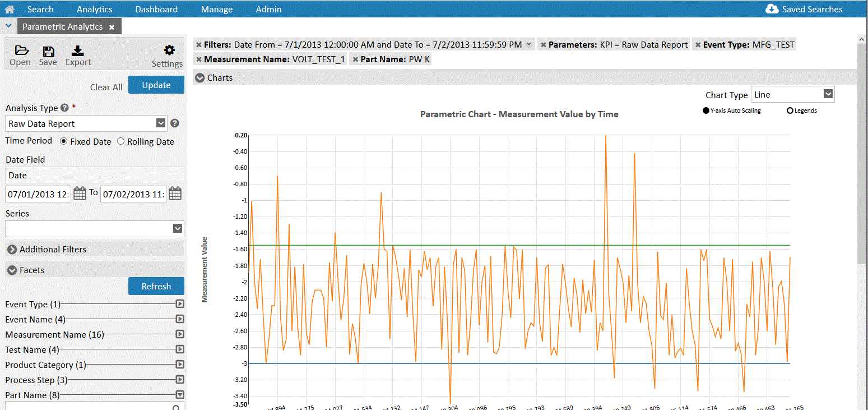Expand the Filters date chip dropdown arrow
The height and width of the screenshot is (410, 868).
point(529,44)
